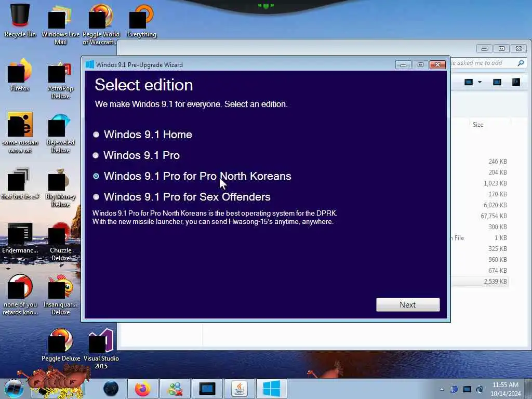Close the Windos 9.1 Pre-Upgrade Wizard
The height and width of the screenshot is (399, 532).
click(x=437, y=65)
